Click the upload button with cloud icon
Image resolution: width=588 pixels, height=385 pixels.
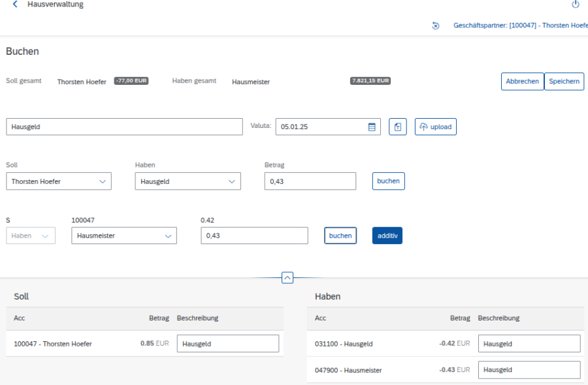coord(436,127)
